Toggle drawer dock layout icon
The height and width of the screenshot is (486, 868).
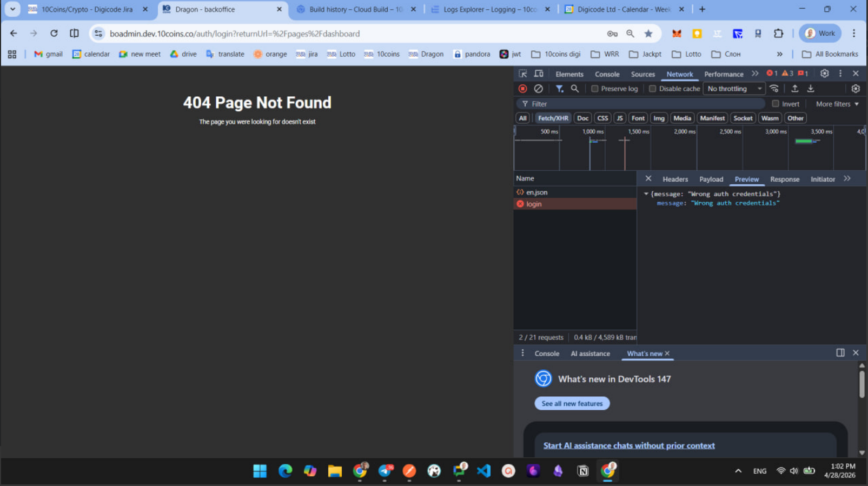click(x=840, y=352)
